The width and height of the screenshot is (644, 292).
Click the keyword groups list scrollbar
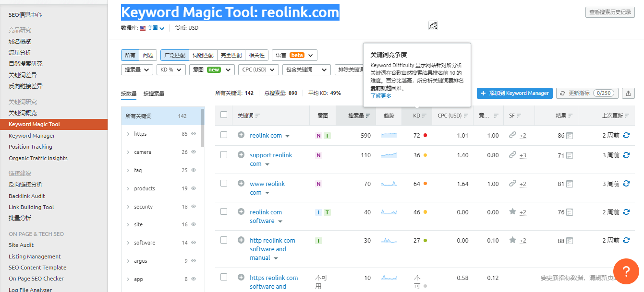coord(202,128)
